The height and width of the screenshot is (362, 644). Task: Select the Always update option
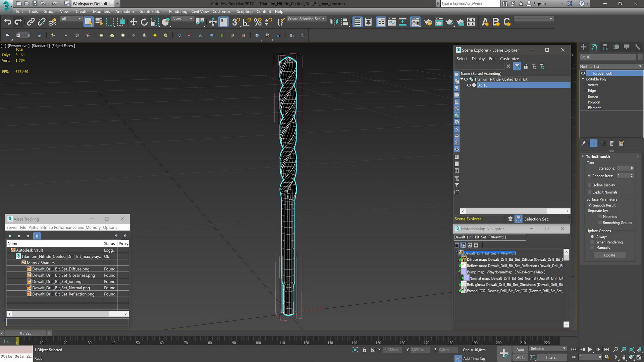(x=592, y=237)
